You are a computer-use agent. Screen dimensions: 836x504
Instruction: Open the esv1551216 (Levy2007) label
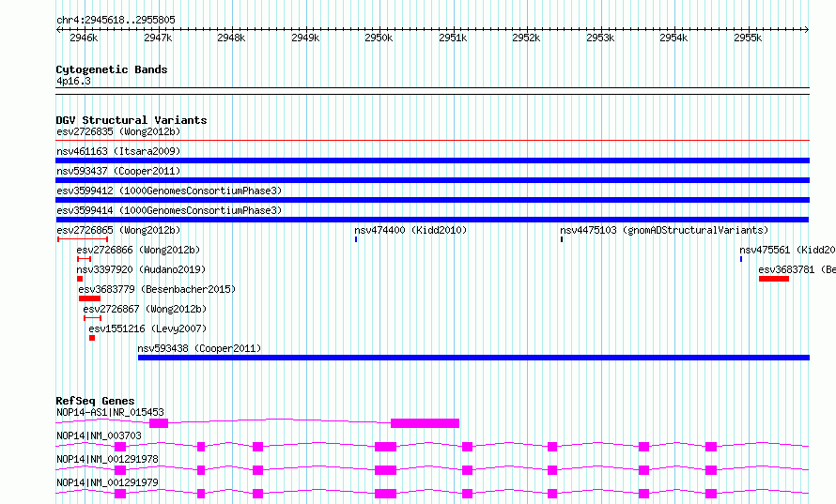point(147,328)
